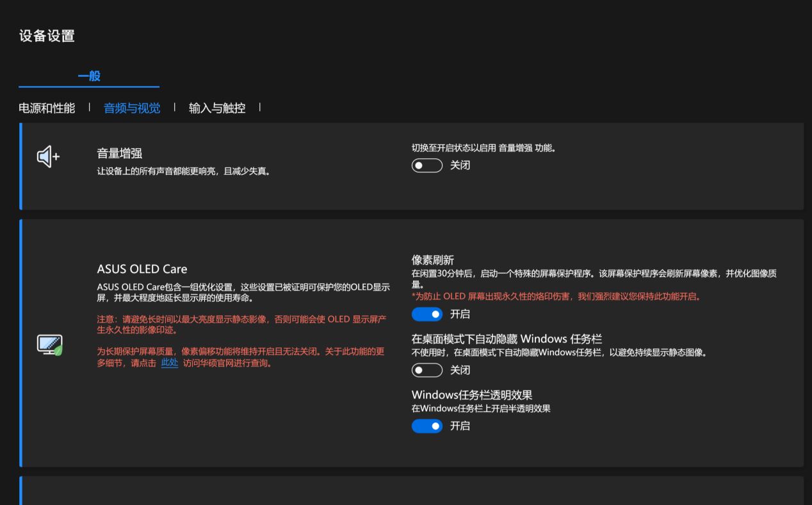Click the ASUS OLED Care title text
The image size is (812, 505).
click(142, 269)
